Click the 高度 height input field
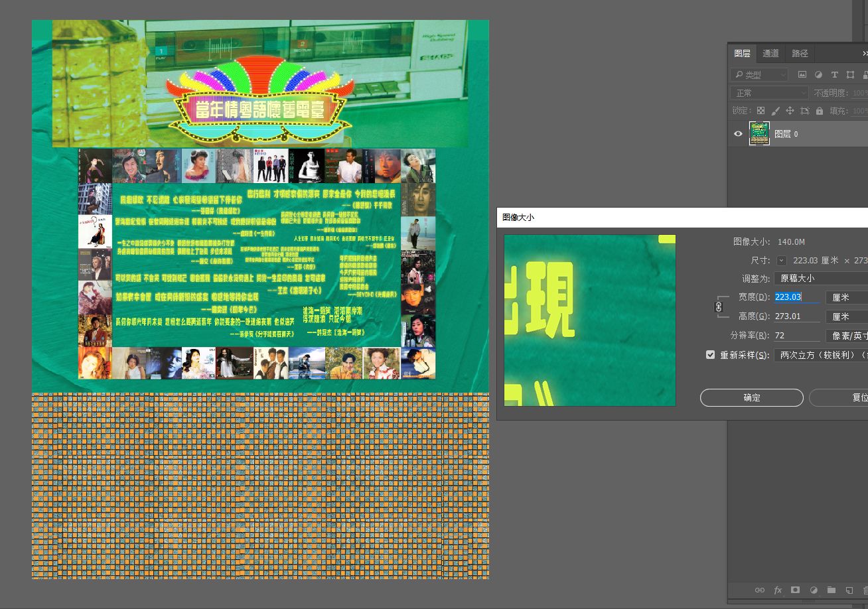This screenshot has height=609, width=868. click(x=797, y=316)
